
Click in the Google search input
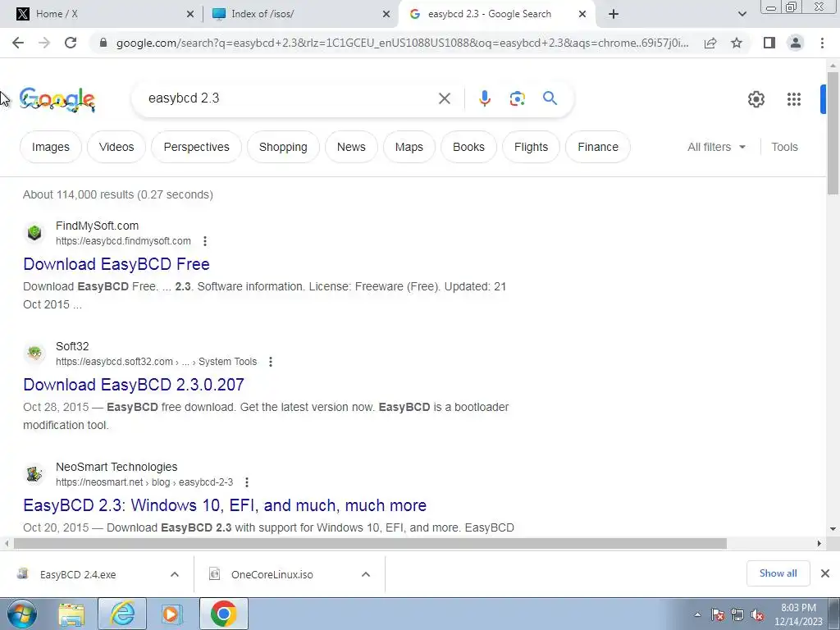point(290,98)
